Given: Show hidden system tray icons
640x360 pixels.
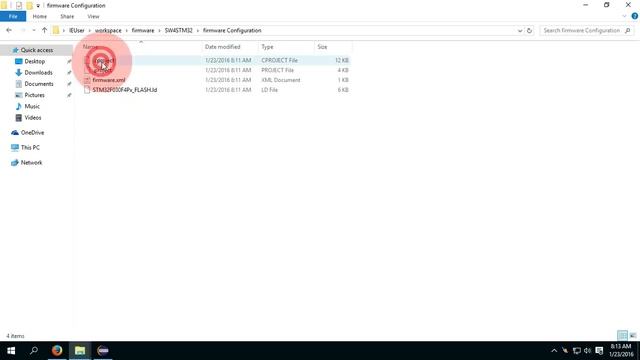Looking at the screenshot, I should (x=554, y=351).
